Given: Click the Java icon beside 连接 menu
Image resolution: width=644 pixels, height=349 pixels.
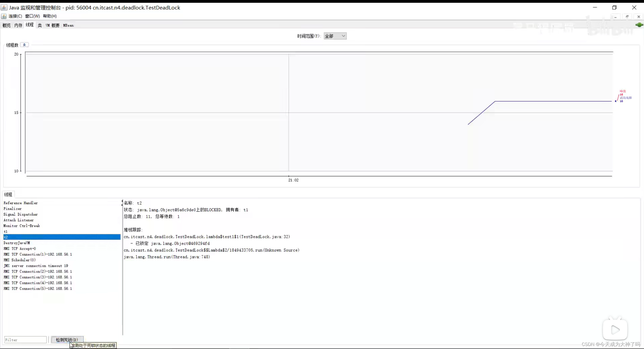Looking at the screenshot, I should coord(4,16).
